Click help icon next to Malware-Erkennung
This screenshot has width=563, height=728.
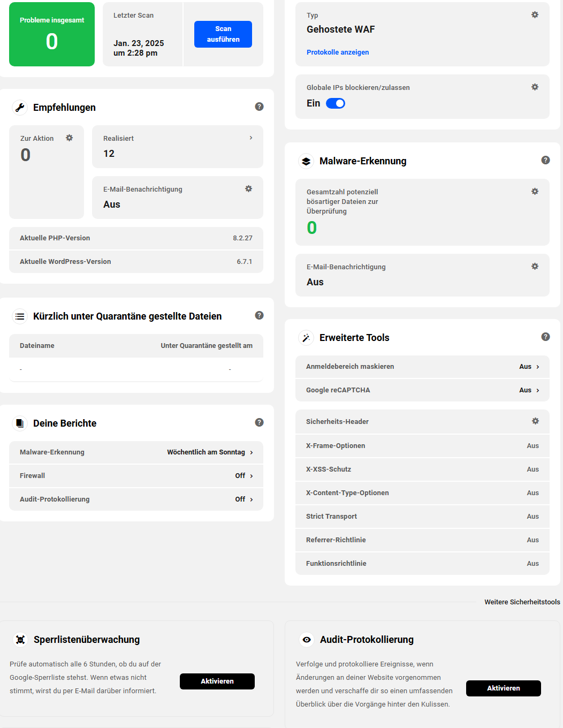tap(546, 160)
